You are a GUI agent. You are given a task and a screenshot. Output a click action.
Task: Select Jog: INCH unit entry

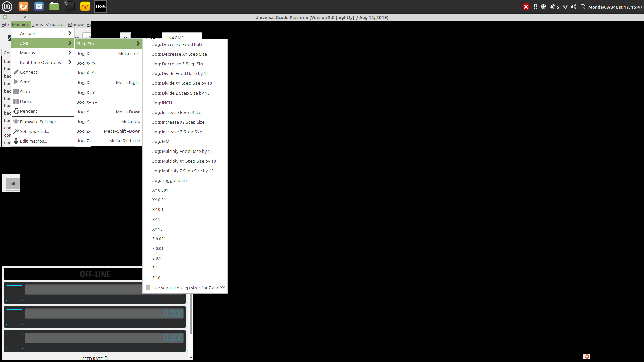[x=185, y=103]
